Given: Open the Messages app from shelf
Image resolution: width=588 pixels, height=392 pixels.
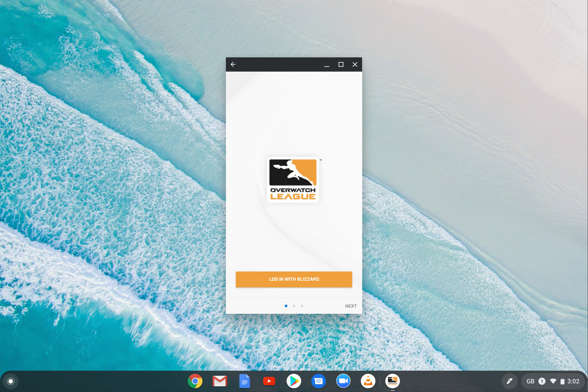Looking at the screenshot, I should [x=318, y=381].
